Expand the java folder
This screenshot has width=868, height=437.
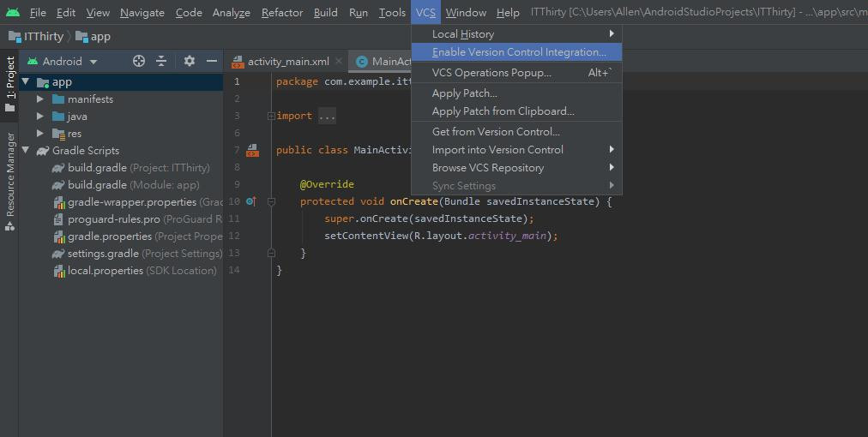point(39,117)
